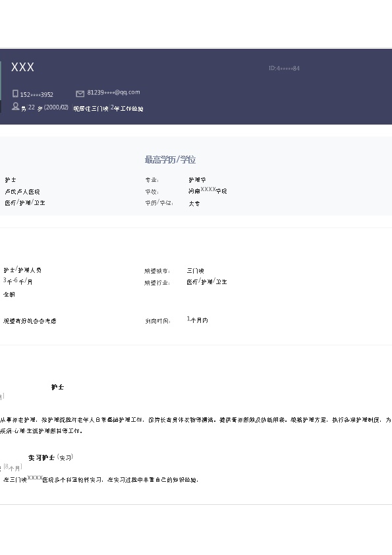Image resolution: width=392 pixels, height=555 pixels.
Task: Click the 最高学历/学位 heading
Action: (x=170, y=160)
